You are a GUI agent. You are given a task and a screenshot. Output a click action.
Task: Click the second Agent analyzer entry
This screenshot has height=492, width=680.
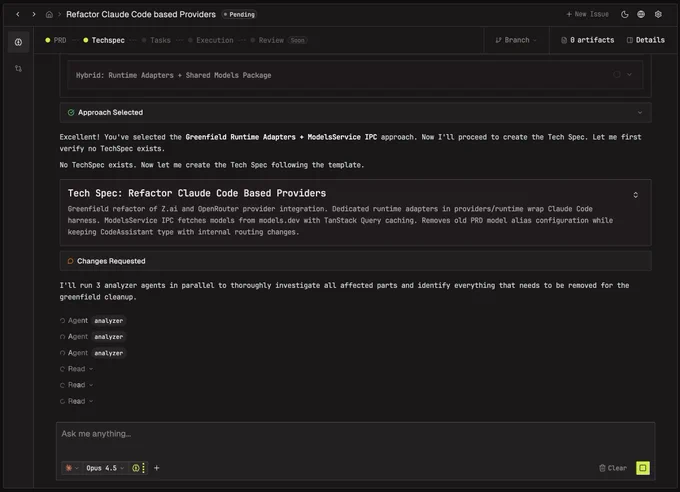click(x=92, y=337)
